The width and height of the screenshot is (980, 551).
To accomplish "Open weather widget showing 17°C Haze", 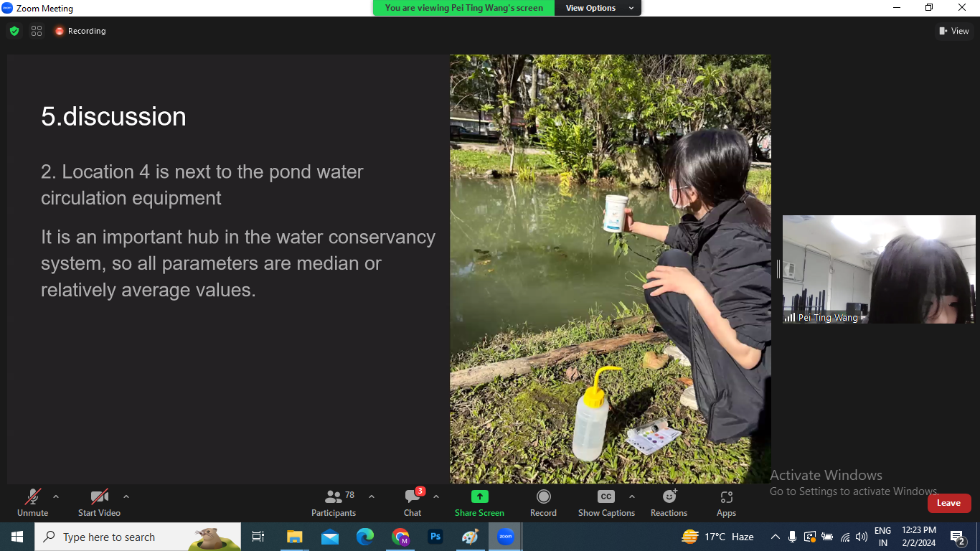I will click(x=718, y=537).
